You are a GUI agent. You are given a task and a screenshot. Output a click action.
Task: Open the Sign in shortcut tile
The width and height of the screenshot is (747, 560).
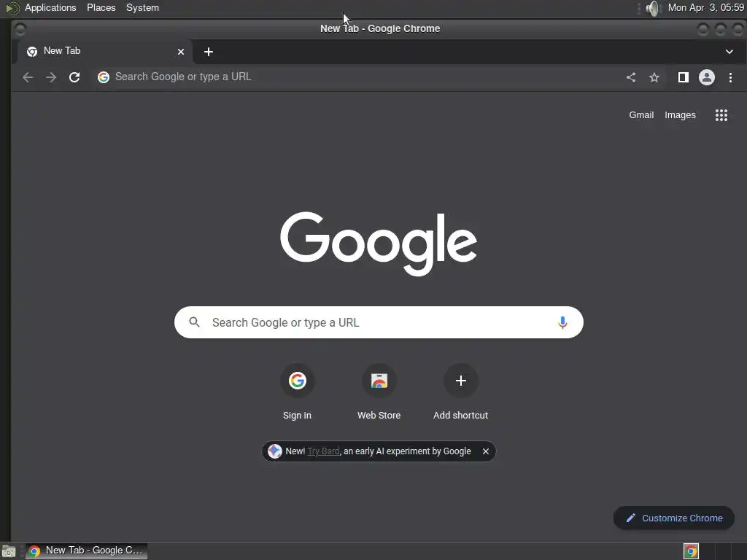[x=298, y=393]
